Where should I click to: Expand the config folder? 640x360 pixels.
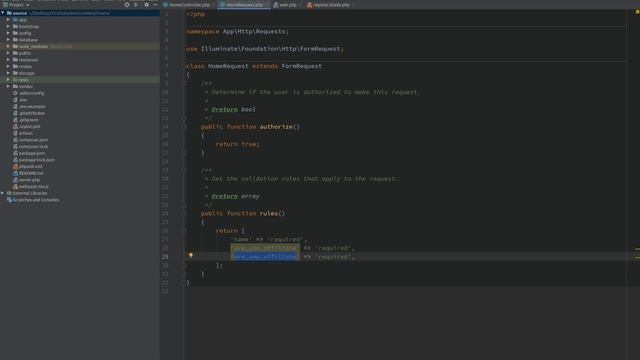point(8,33)
